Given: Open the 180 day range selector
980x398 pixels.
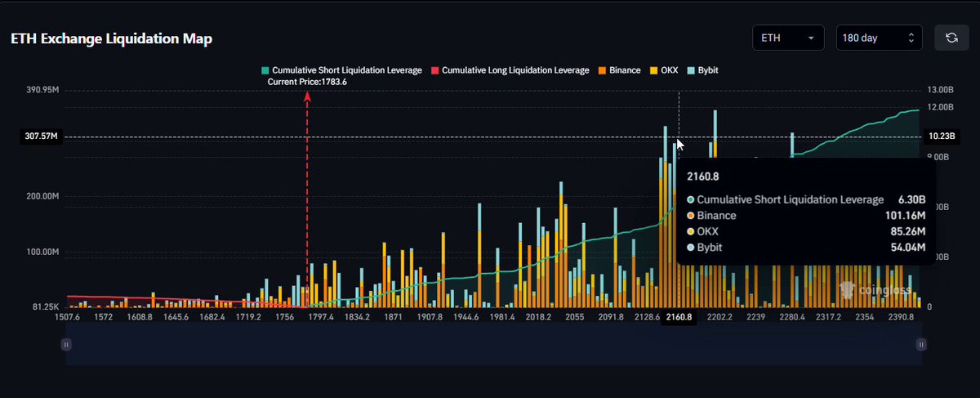Looking at the screenshot, I should tap(880, 38).
